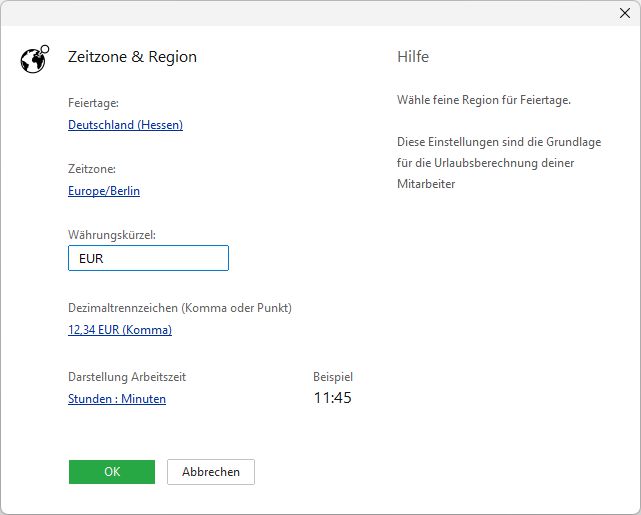The width and height of the screenshot is (641, 515).
Task: Click the Darstellung Arbeitszeit label
Action: tap(127, 377)
